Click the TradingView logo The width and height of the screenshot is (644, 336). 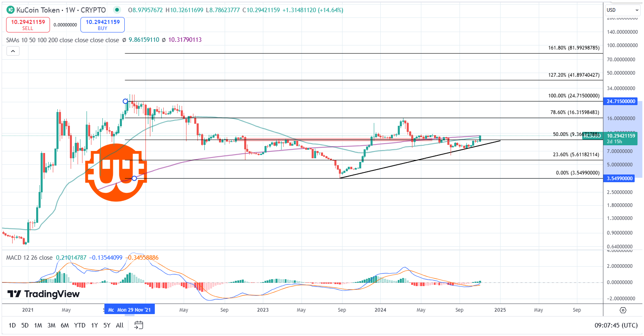point(43,294)
